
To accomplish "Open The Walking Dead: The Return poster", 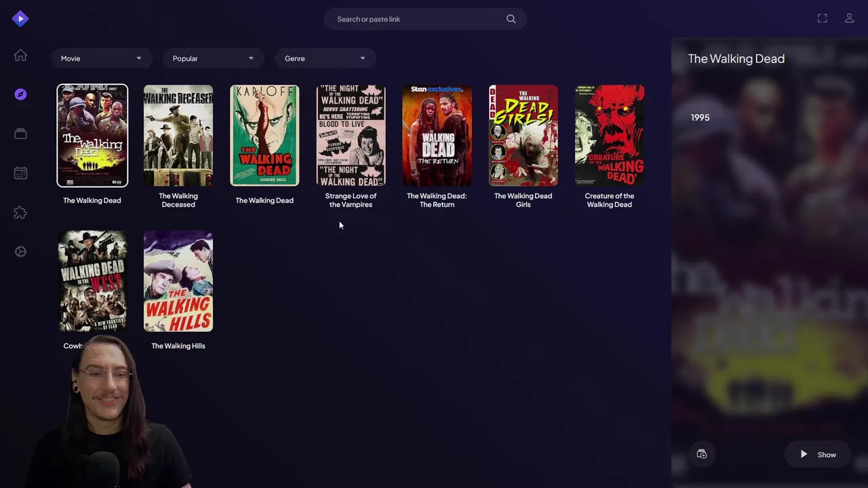I will click(437, 136).
